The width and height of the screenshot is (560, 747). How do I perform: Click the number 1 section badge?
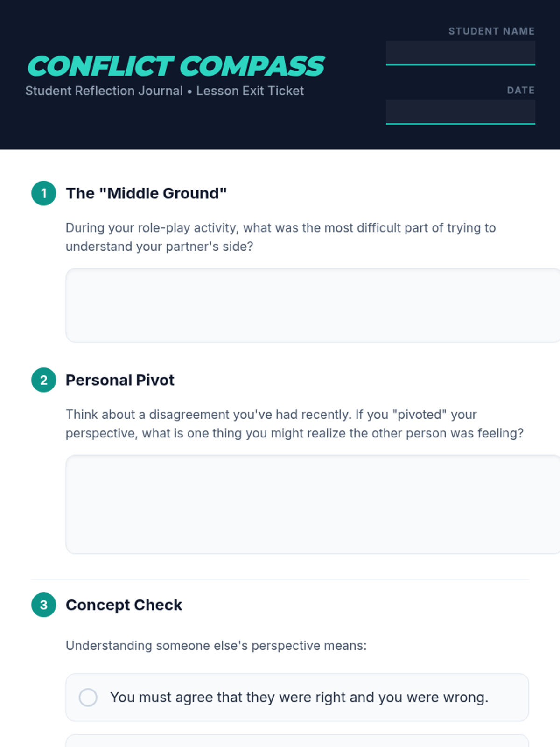point(44,193)
